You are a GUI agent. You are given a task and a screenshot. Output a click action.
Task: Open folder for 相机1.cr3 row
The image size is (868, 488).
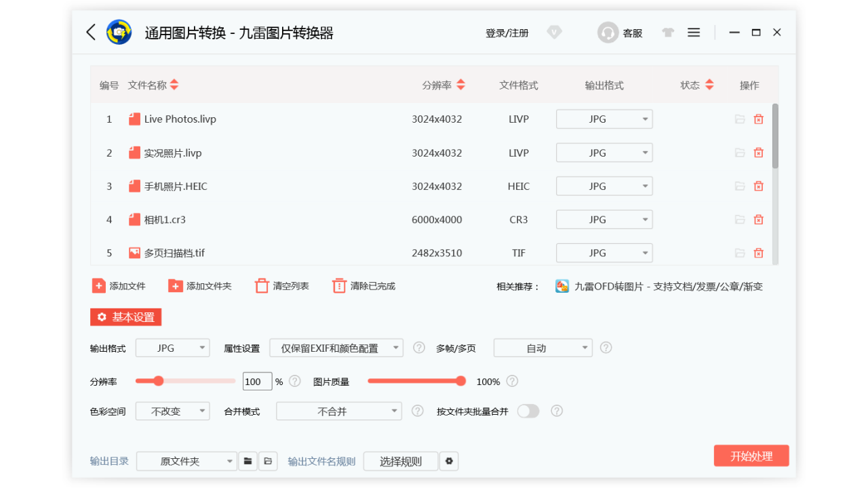(x=740, y=220)
